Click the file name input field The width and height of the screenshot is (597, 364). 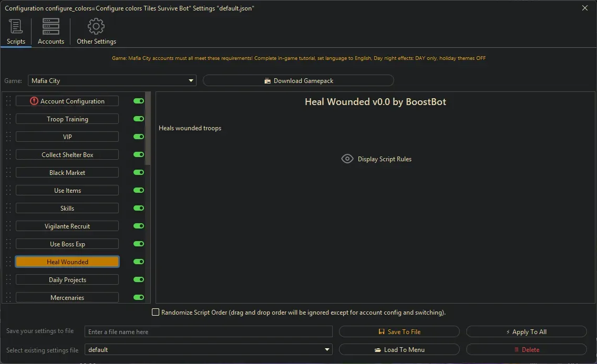(x=209, y=332)
